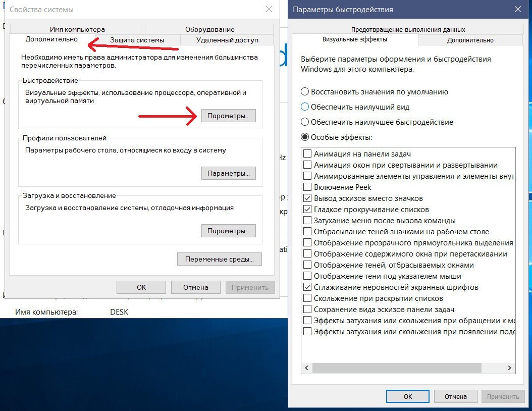Disable "Включение Peek"
The image size is (532, 411).
pyautogui.click(x=307, y=187)
